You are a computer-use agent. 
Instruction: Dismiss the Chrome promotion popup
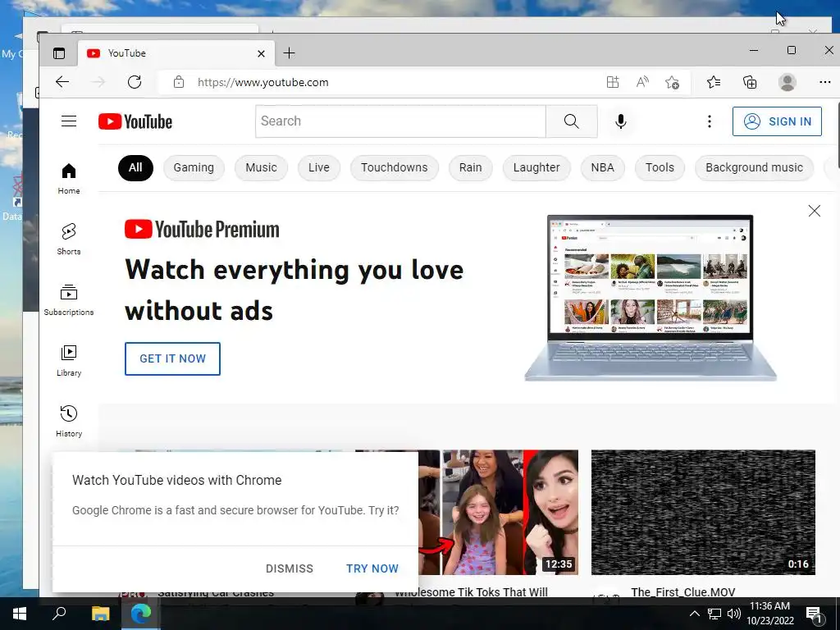290,568
